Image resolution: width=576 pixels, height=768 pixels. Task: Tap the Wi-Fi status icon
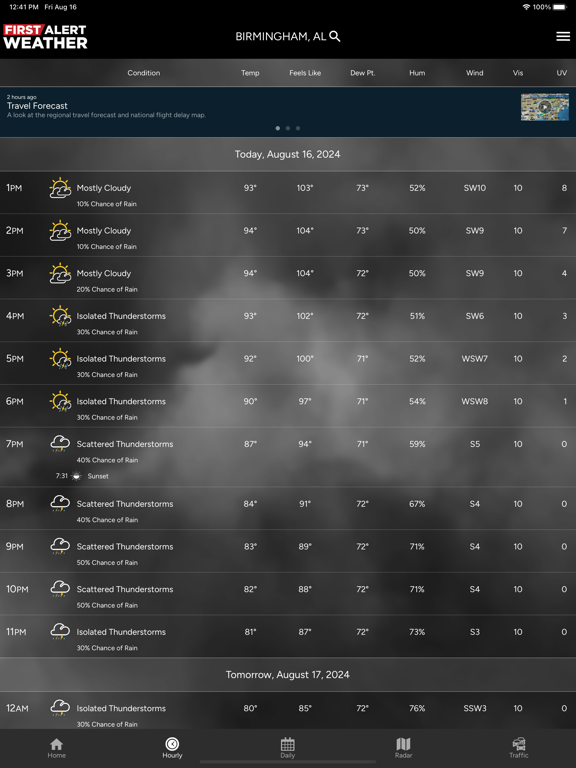pyautogui.click(x=526, y=7)
